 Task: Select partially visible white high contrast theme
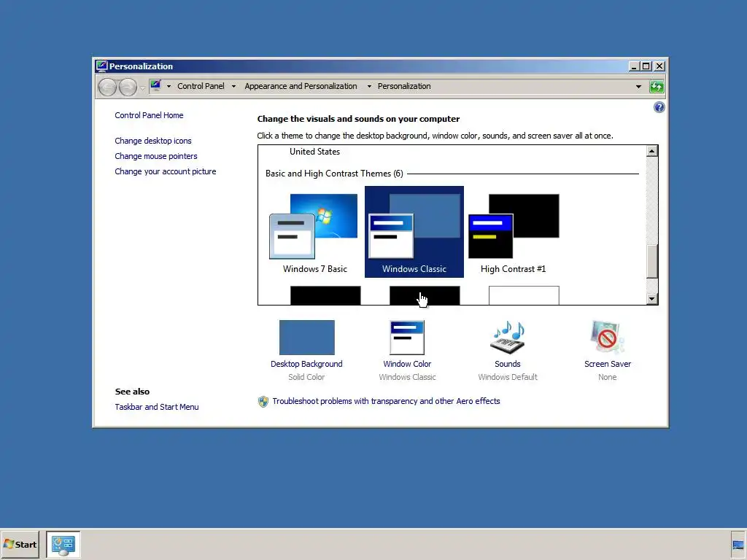(524, 295)
